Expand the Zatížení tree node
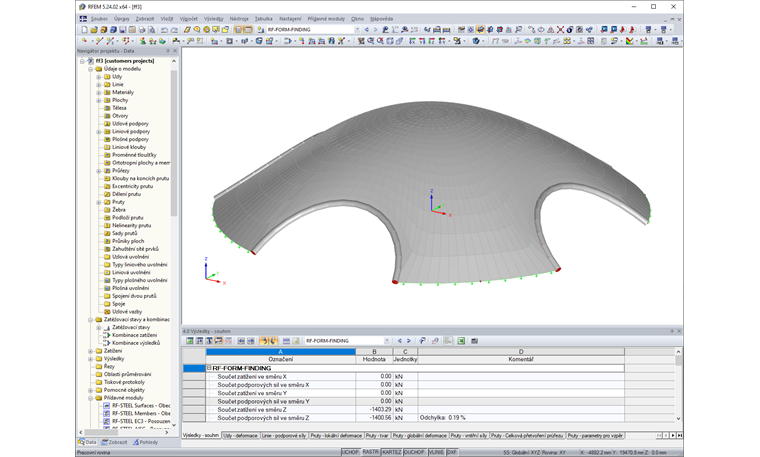This screenshot has width=760, height=457. click(90, 351)
